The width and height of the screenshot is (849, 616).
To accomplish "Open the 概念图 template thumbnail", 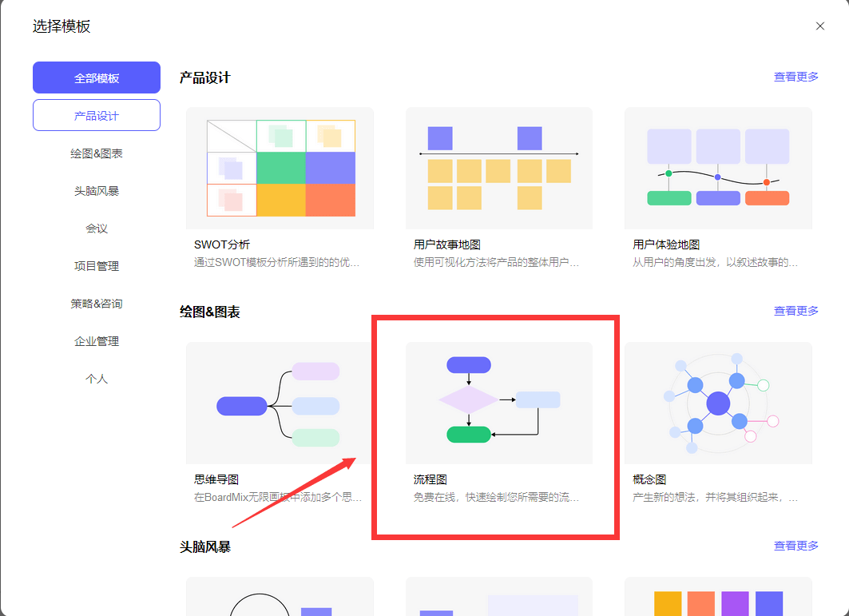I will click(x=718, y=403).
